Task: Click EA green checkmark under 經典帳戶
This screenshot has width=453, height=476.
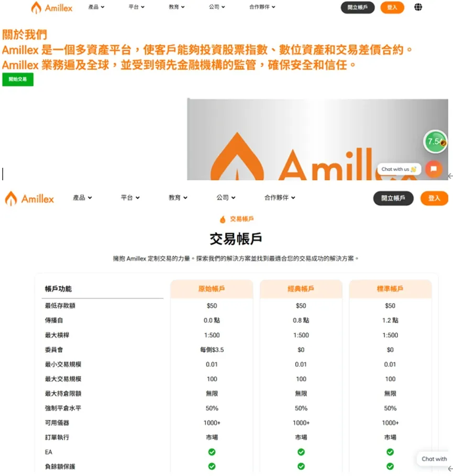Action: [x=301, y=452]
